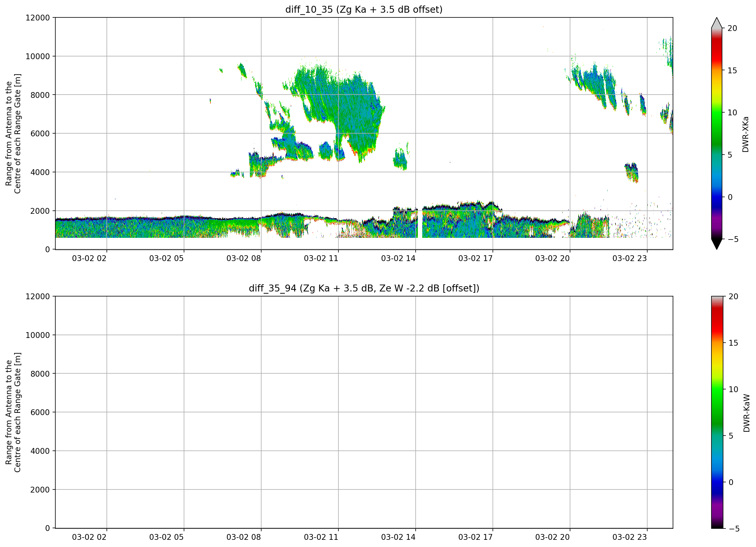Click '03-02 05' tick under diff_10_35 plot
Viewport: 756px width, 547px height.
pos(166,259)
